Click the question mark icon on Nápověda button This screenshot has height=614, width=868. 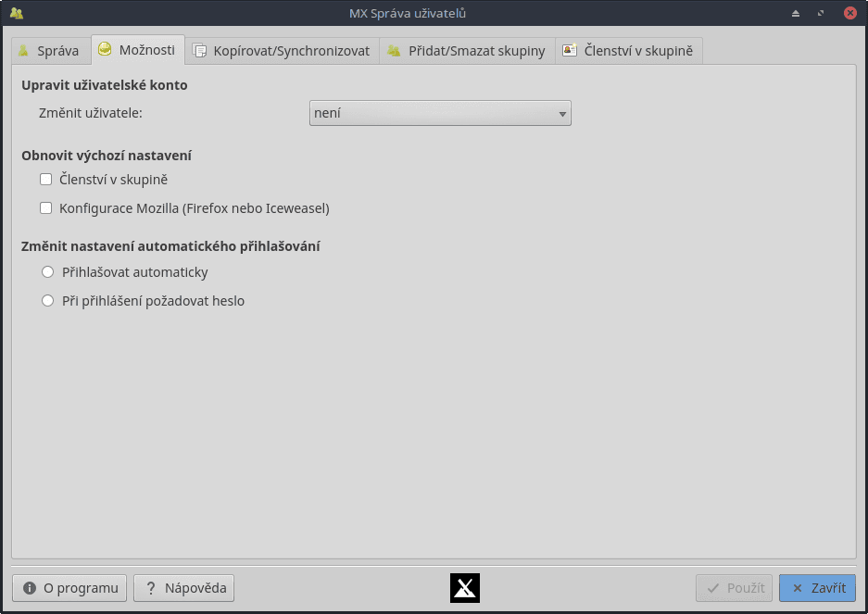pyautogui.click(x=151, y=587)
